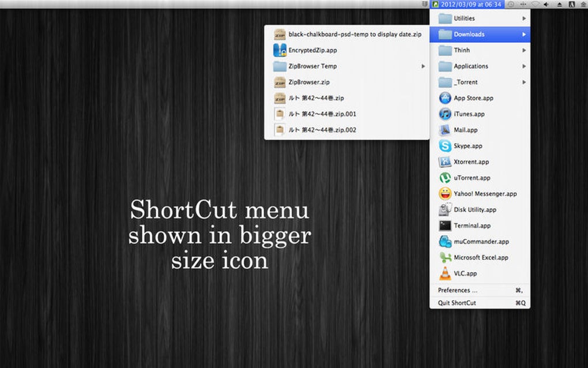Open the Time Machine clock icon in menu bar

(x=511, y=4)
